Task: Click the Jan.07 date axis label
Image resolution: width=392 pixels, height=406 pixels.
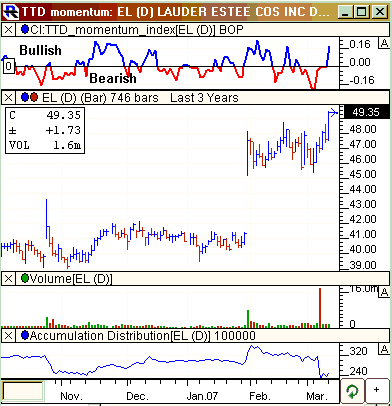Action: coord(202,396)
